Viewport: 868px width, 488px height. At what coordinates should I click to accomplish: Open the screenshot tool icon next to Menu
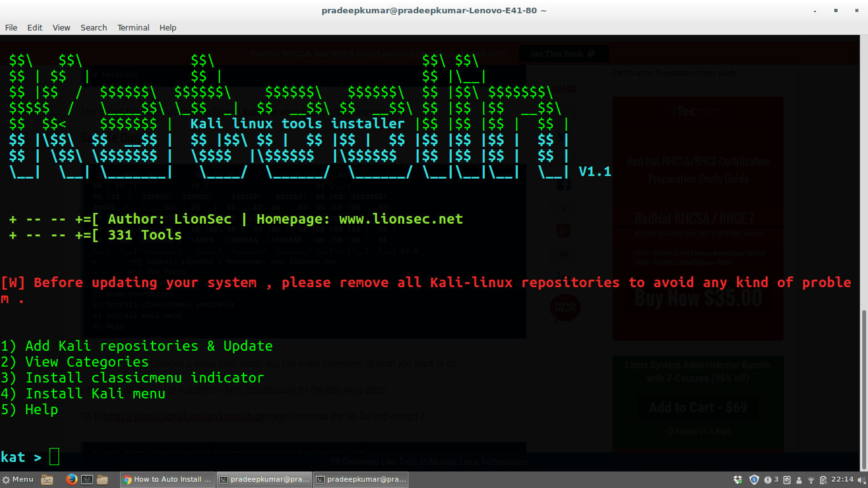[47, 479]
